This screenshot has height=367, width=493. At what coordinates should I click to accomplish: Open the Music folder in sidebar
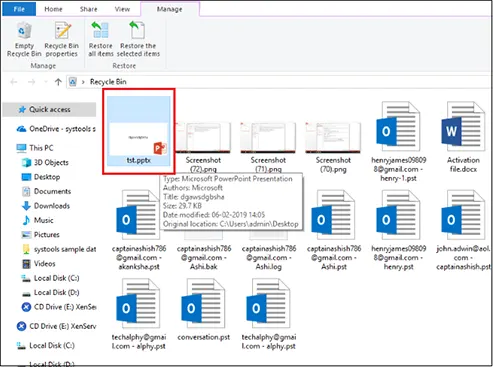[x=37, y=220]
